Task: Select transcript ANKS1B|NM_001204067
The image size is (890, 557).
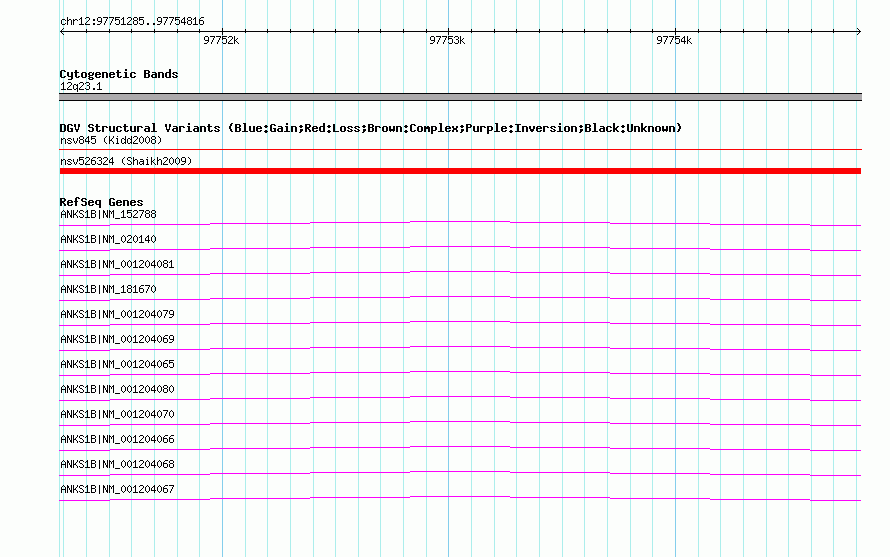Action: (x=117, y=489)
